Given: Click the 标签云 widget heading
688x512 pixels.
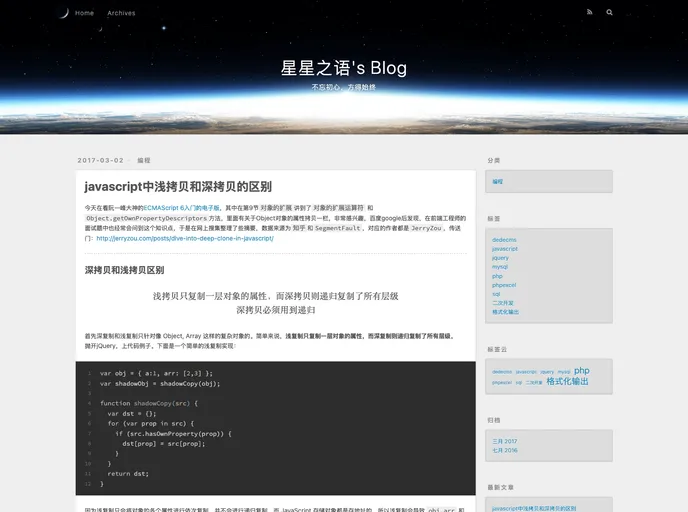Looking at the screenshot, I should (x=497, y=349).
